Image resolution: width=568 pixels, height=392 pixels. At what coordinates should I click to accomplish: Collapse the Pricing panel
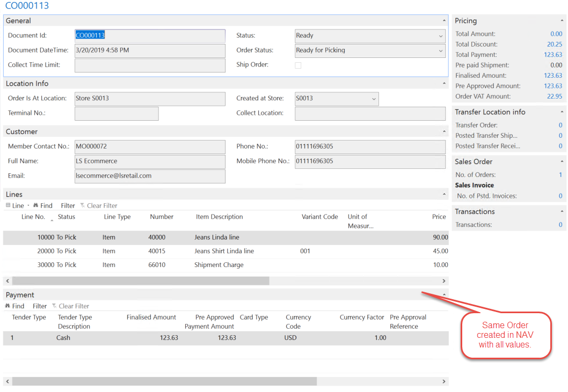point(562,21)
